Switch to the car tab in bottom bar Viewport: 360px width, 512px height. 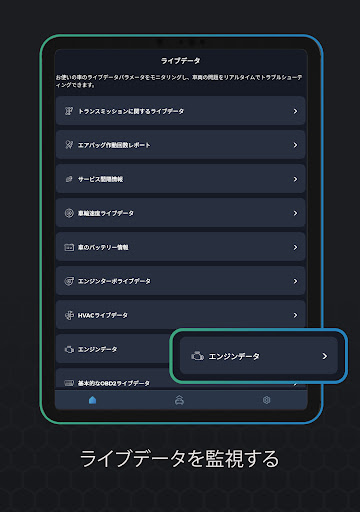pos(179,400)
